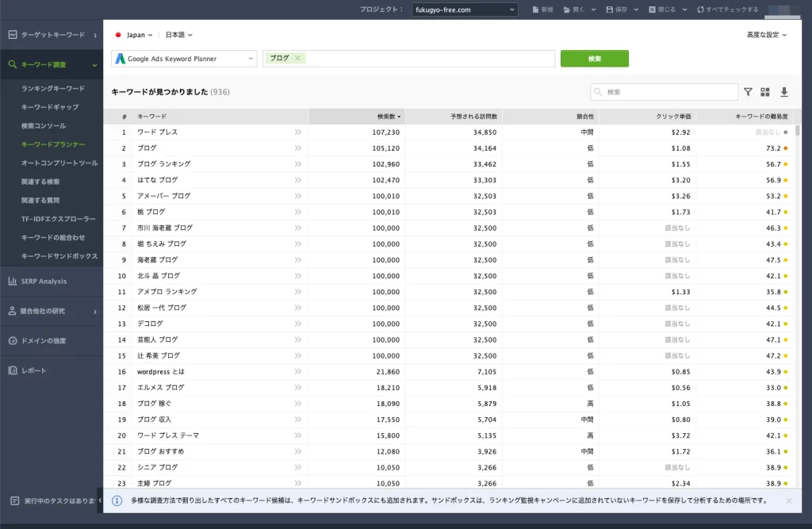This screenshot has width=812, height=529.
Task: Click keyword アメーバー ブログ
Action: [163, 196]
